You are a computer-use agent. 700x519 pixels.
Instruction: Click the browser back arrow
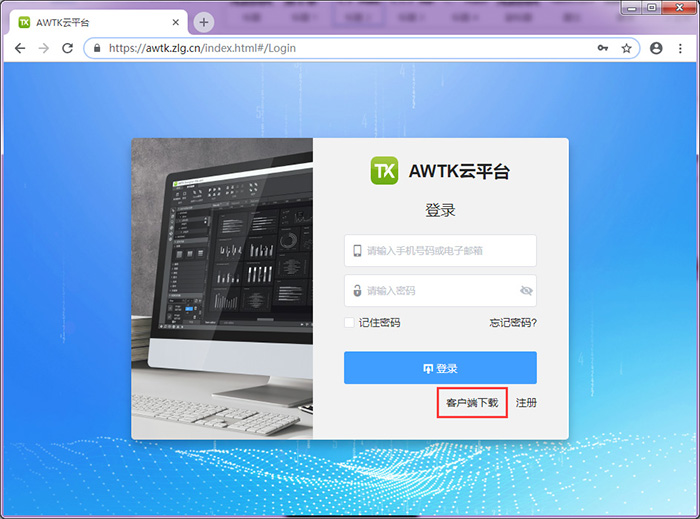tap(20, 48)
